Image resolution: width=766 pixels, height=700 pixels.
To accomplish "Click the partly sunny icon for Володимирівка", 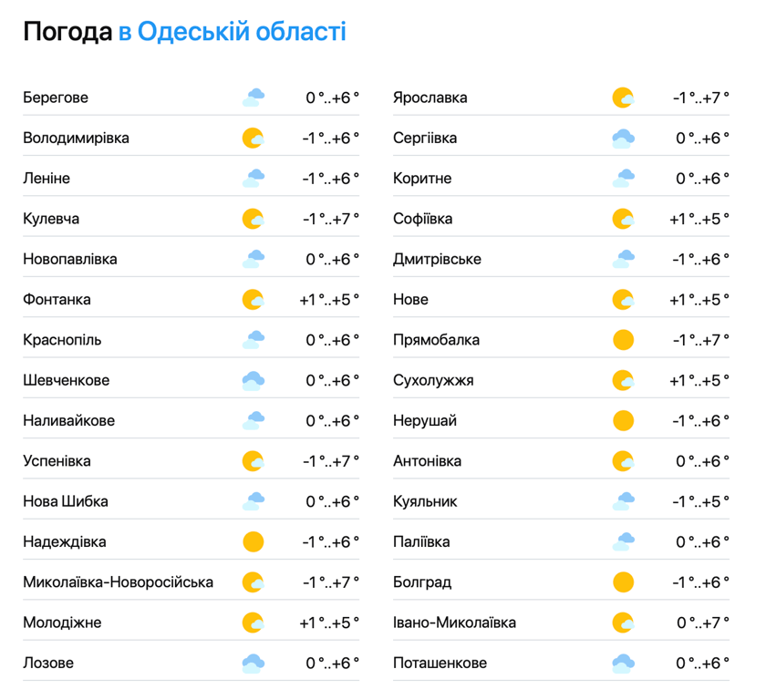I will [x=254, y=139].
